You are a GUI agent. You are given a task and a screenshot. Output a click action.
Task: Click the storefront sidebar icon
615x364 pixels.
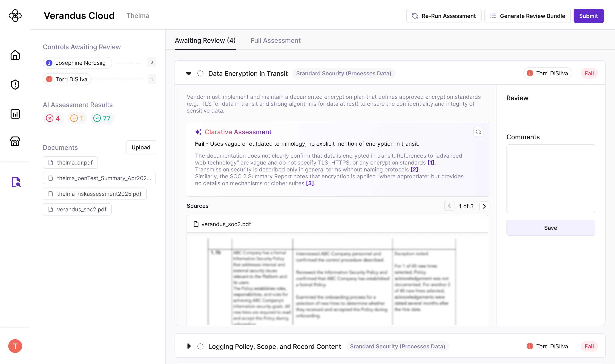15,141
